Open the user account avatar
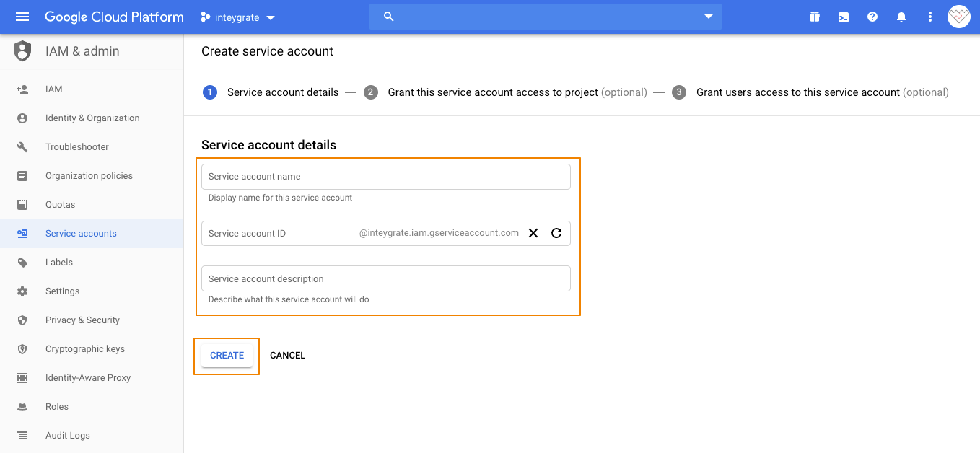 pos(959,17)
